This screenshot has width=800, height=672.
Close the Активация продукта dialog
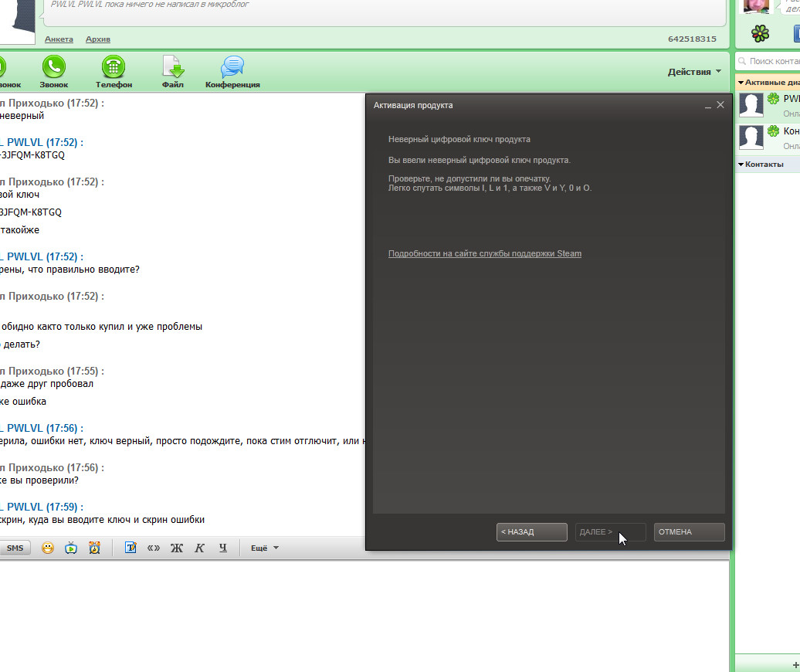[720, 104]
